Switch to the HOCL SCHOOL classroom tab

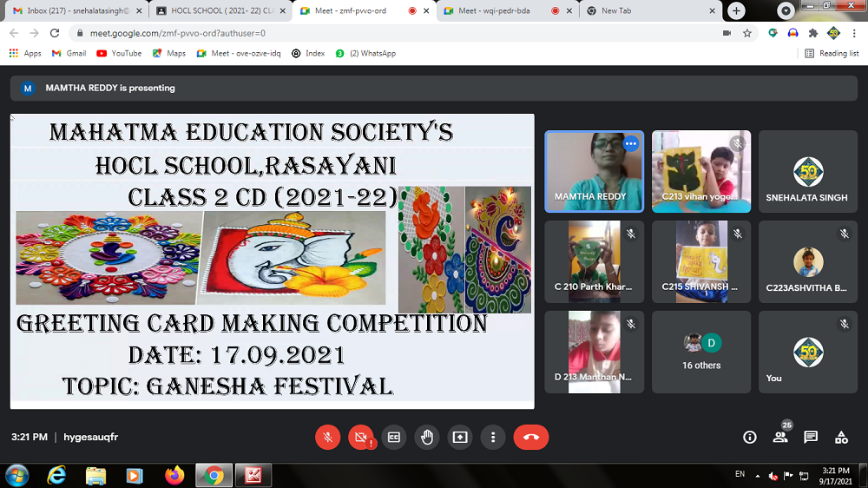(x=216, y=10)
